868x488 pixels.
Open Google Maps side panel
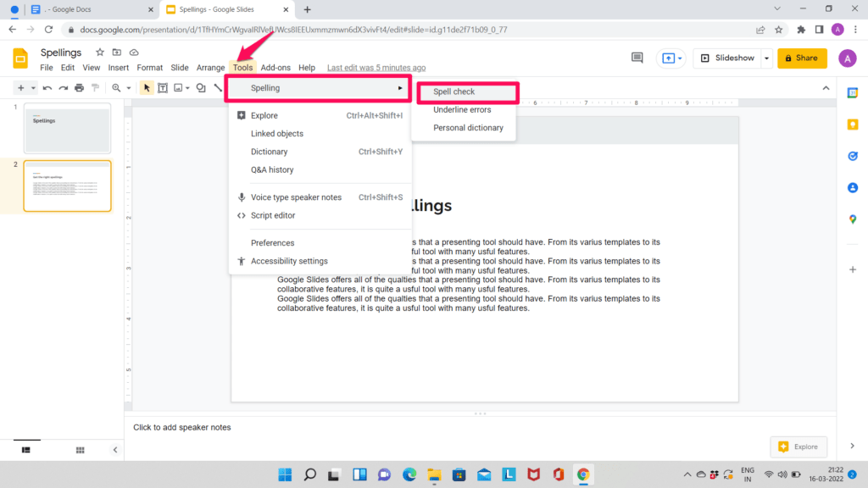click(x=853, y=219)
